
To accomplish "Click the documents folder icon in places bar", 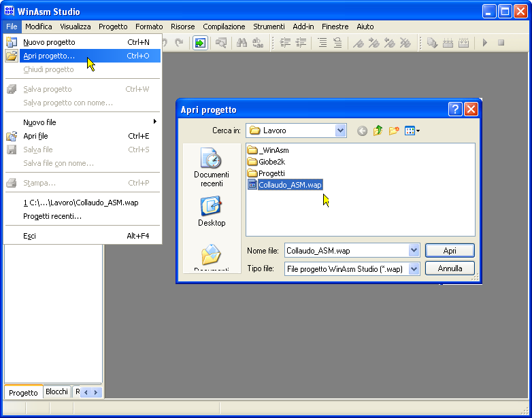I will [211, 255].
